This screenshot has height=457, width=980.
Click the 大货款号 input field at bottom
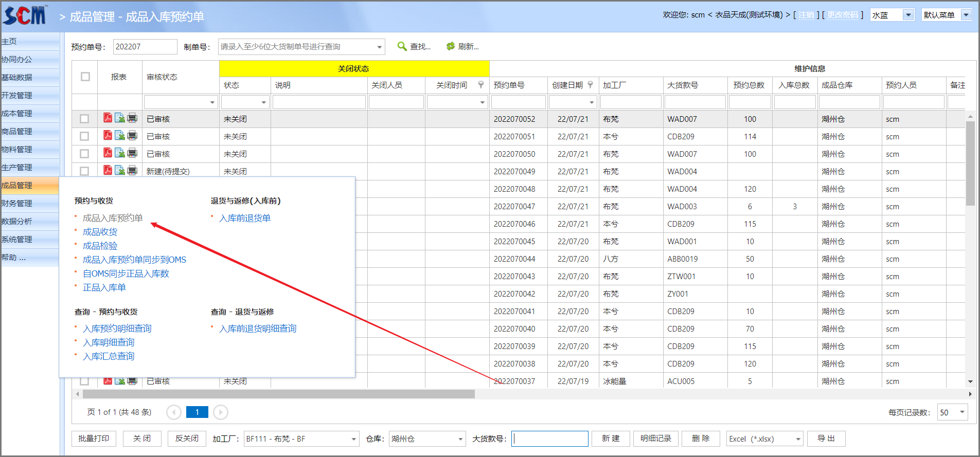tap(550, 438)
